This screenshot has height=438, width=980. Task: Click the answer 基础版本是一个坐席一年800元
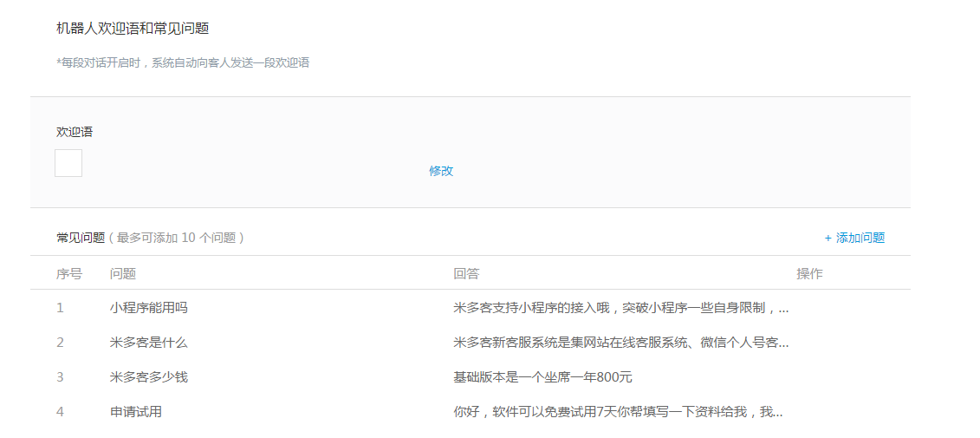tap(543, 377)
